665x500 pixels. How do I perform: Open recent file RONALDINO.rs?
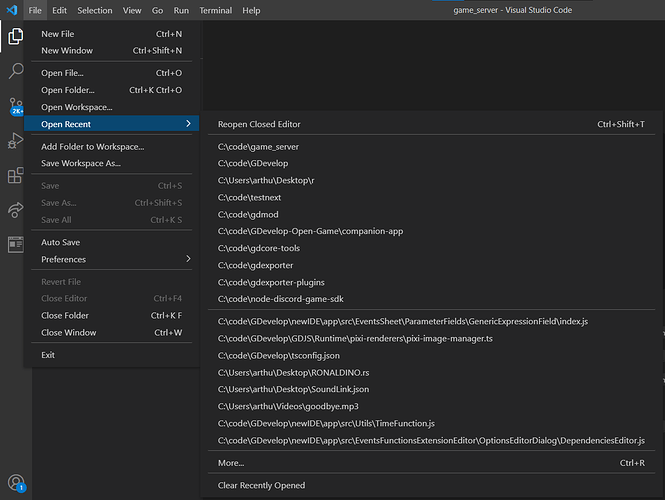[431, 372]
